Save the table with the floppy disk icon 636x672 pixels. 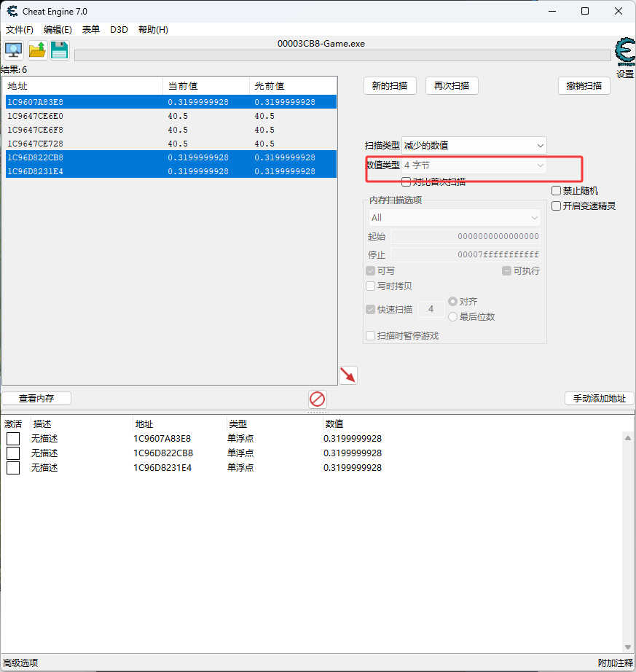[x=60, y=50]
